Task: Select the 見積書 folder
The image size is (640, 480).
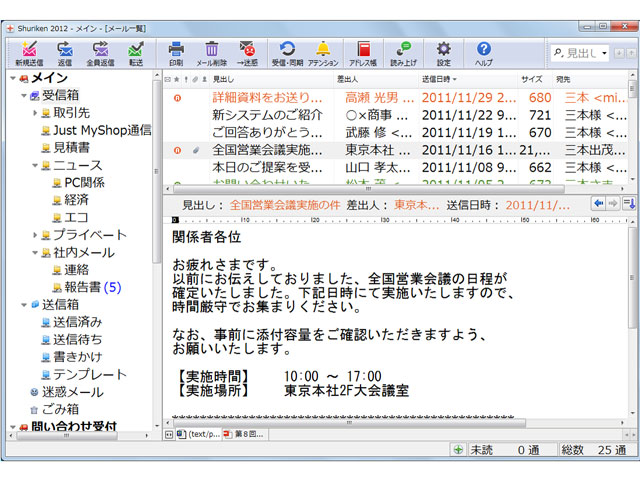Action: [x=66, y=148]
